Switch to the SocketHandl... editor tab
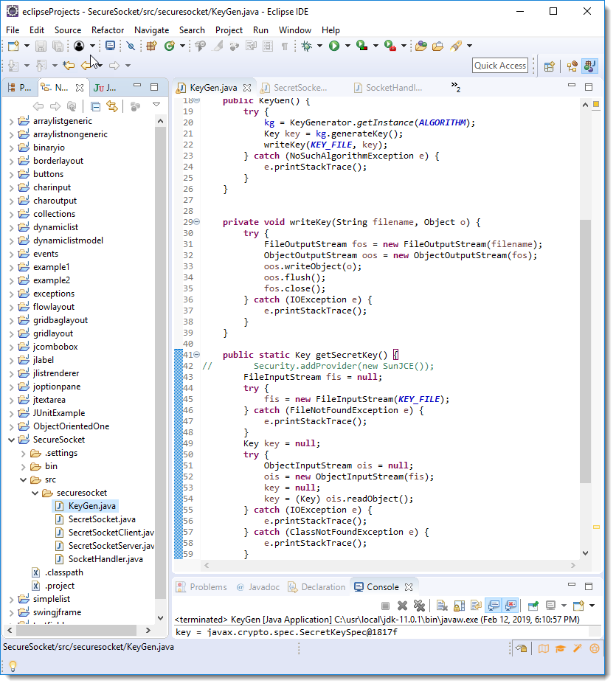The height and width of the screenshot is (686, 616). tap(389, 88)
